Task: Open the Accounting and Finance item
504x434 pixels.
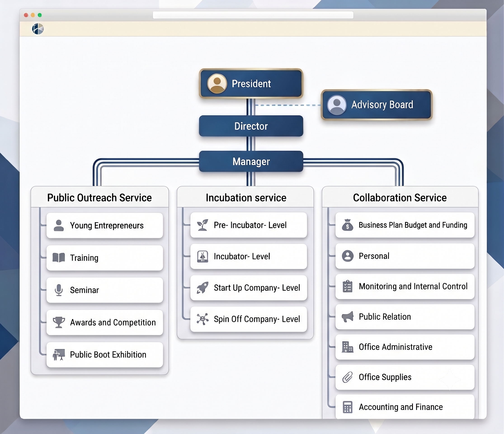Action: pyautogui.click(x=405, y=407)
